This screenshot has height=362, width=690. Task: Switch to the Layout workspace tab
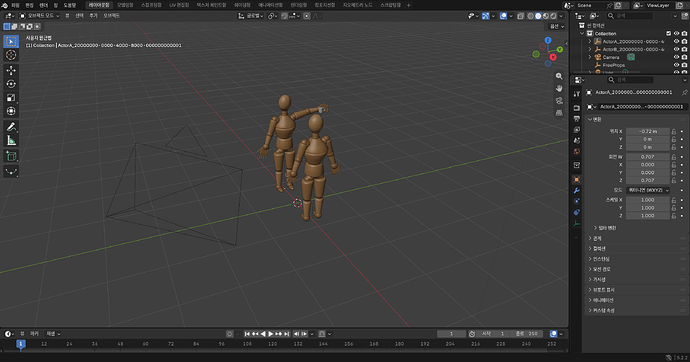coord(99,5)
